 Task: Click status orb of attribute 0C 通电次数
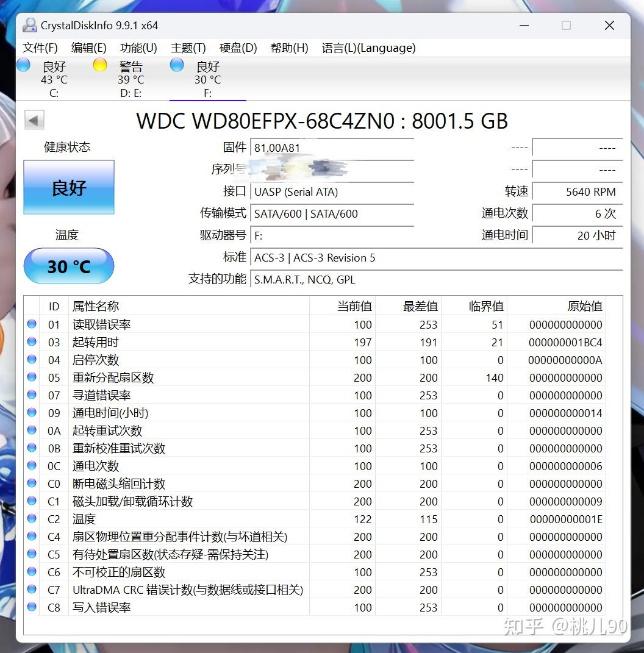tap(32, 465)
